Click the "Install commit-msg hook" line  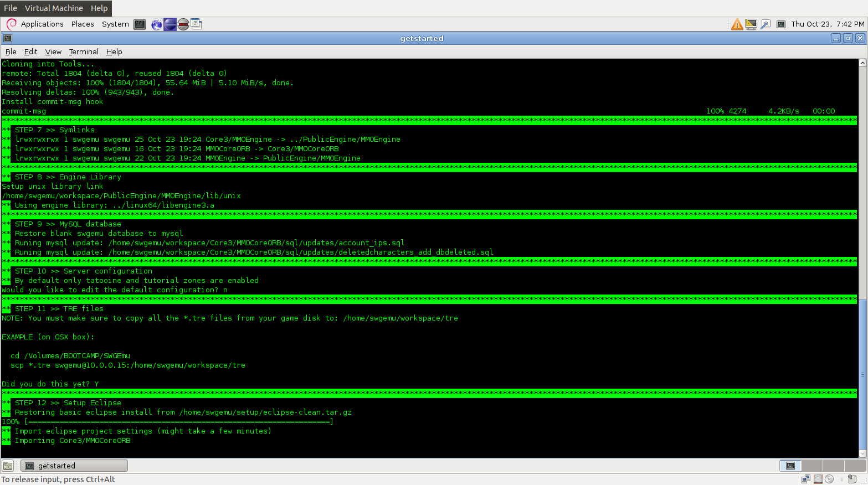(53, 102)
